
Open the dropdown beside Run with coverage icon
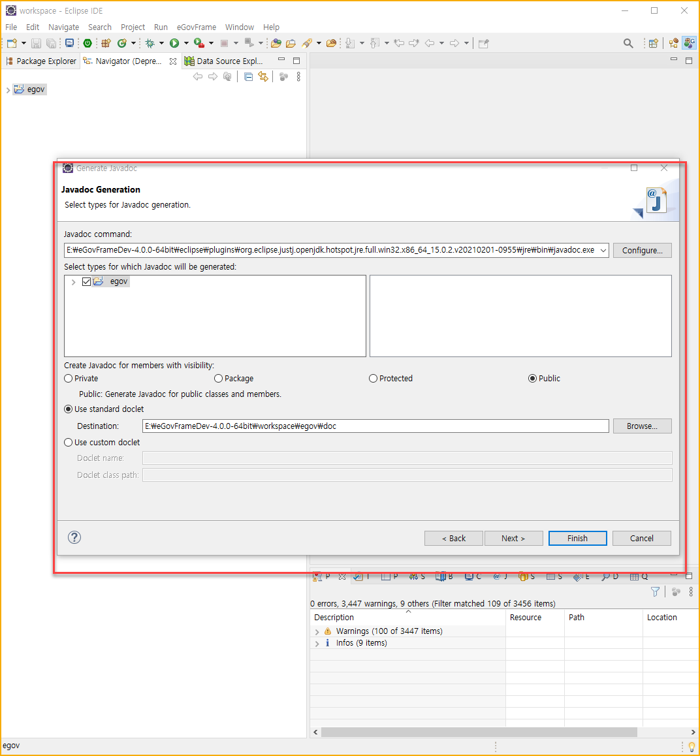coord(211,43)
